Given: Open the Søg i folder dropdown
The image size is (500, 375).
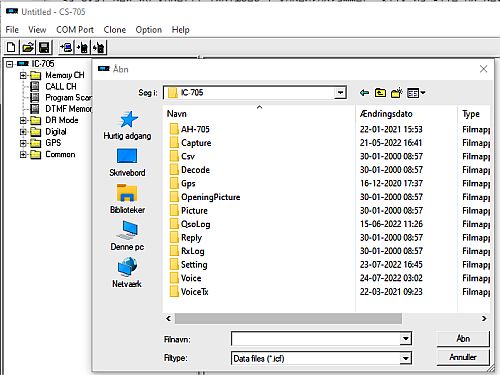Looking at the screenshot, I should click(x=340, y=93).
